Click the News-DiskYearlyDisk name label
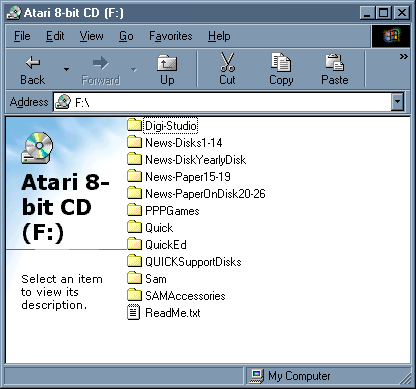416x389 pixels. (x=196, y=160)
